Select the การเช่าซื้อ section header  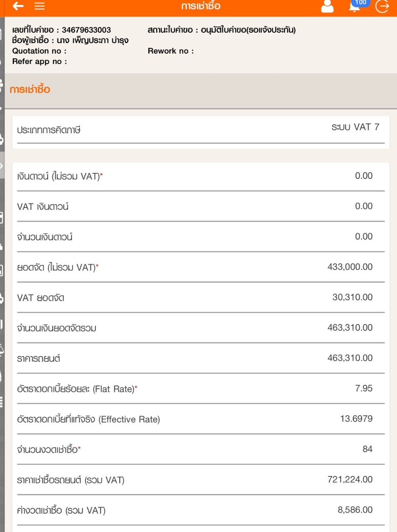point(30,89)
